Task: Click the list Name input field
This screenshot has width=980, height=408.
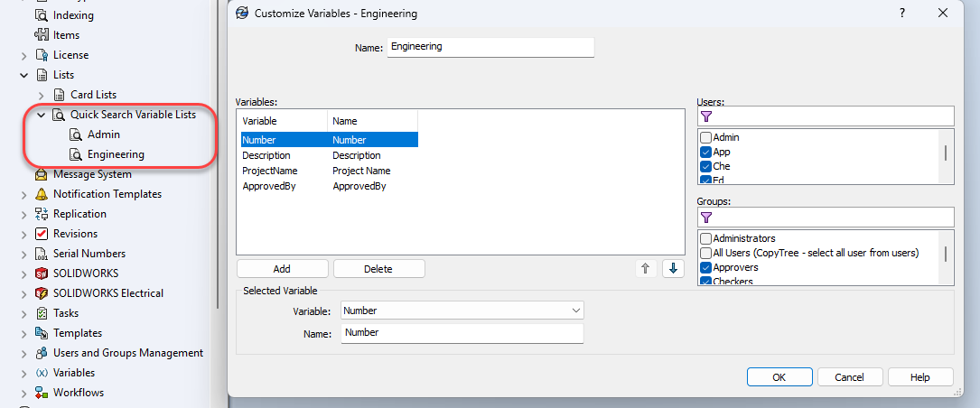Action: tap(490, 47)
